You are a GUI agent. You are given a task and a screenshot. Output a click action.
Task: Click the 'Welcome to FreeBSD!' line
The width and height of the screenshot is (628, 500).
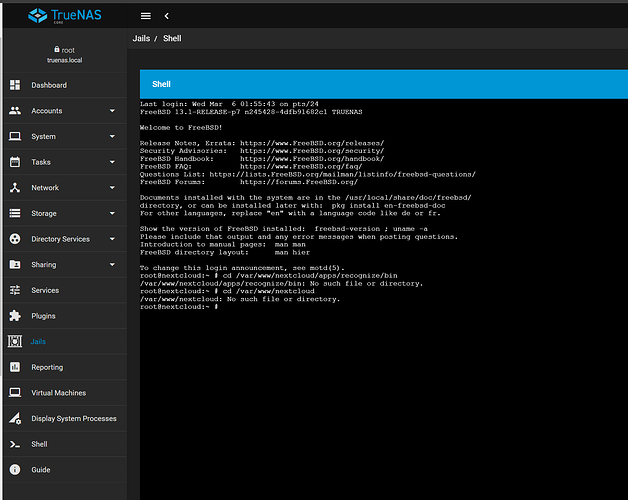tap(181, 127)
